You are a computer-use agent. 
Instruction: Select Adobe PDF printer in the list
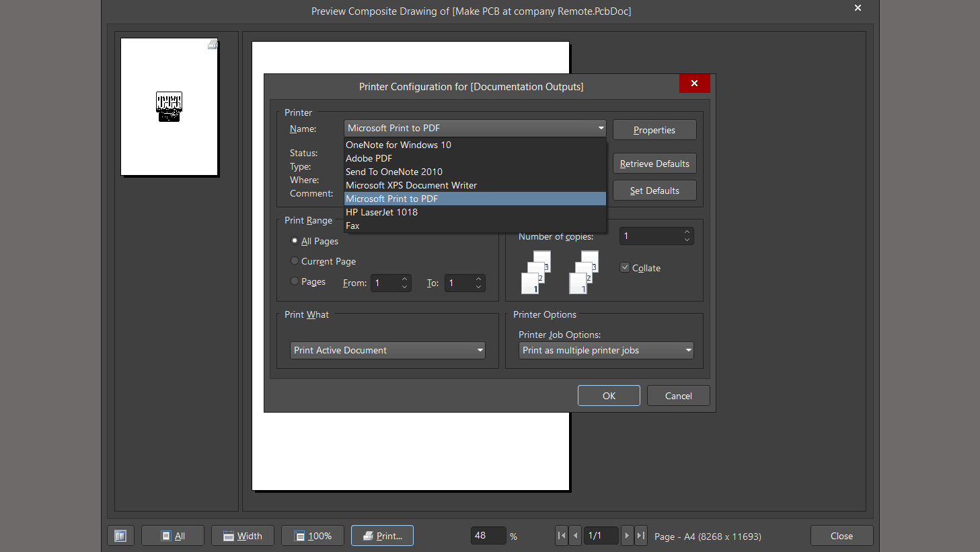tap(369, 158)
